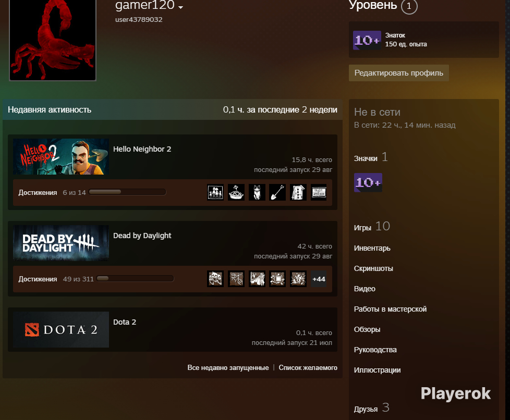This screenshot has width=510, height=420.
Task: Open the building achievement icon for Hello Neighbor 2
Action: 298,192
